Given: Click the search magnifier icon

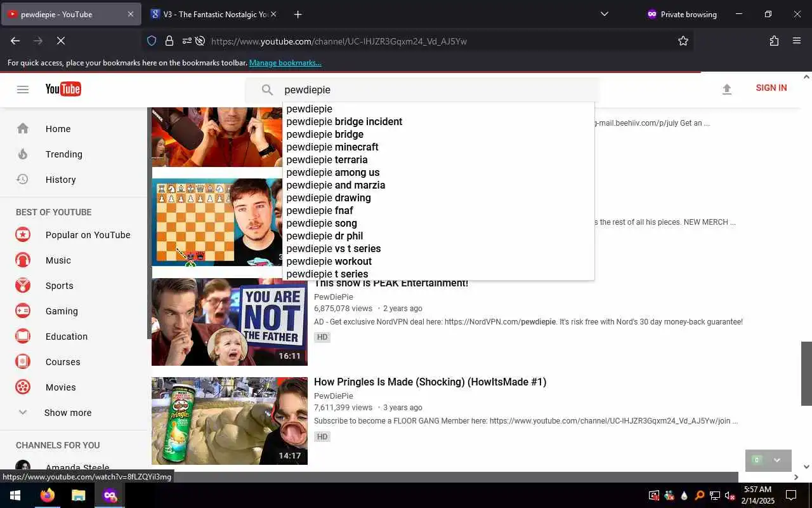Looking at the screenshot, I should 267,90.
